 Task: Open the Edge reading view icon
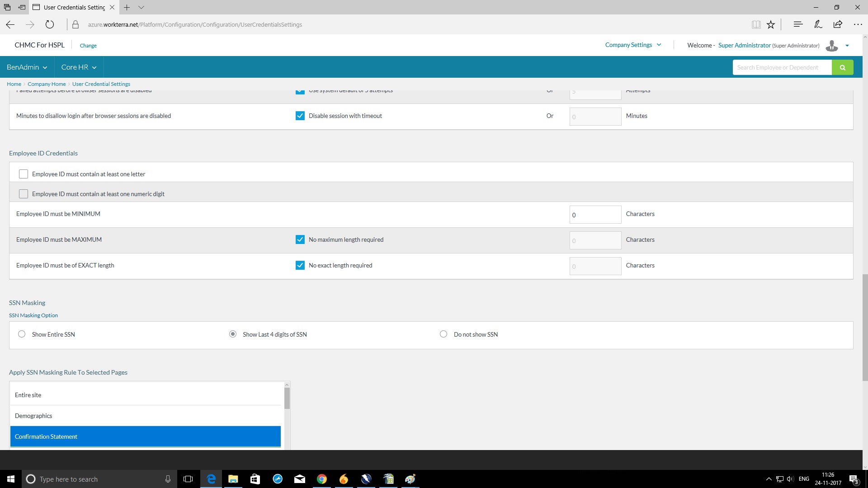(x=756, y=24)
